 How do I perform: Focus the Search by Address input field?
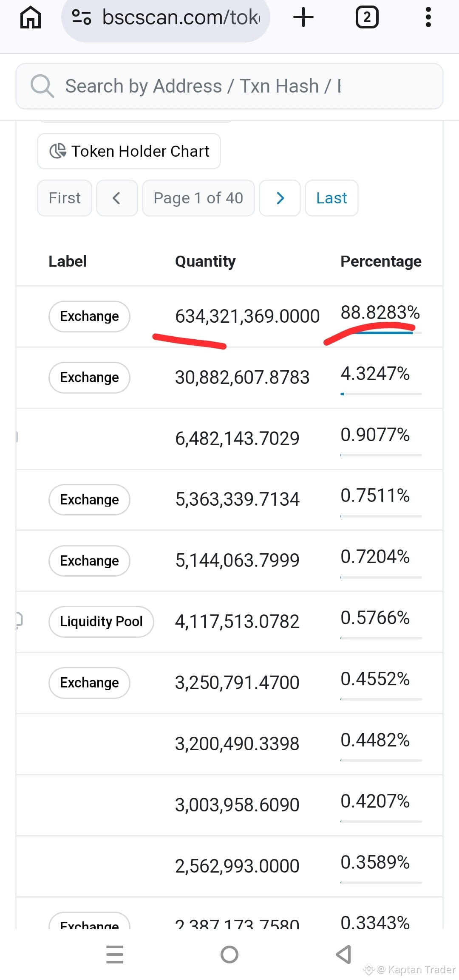229,86
